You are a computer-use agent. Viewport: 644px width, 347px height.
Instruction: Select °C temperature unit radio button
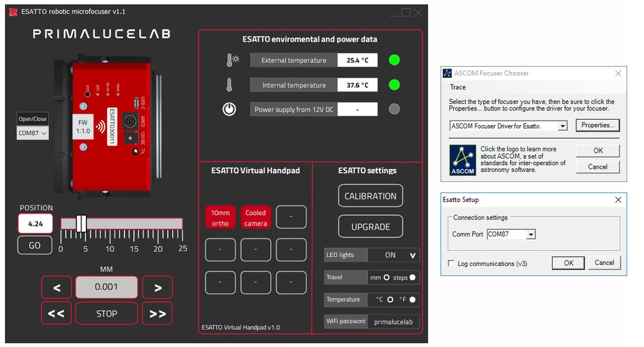pos(390,299)
